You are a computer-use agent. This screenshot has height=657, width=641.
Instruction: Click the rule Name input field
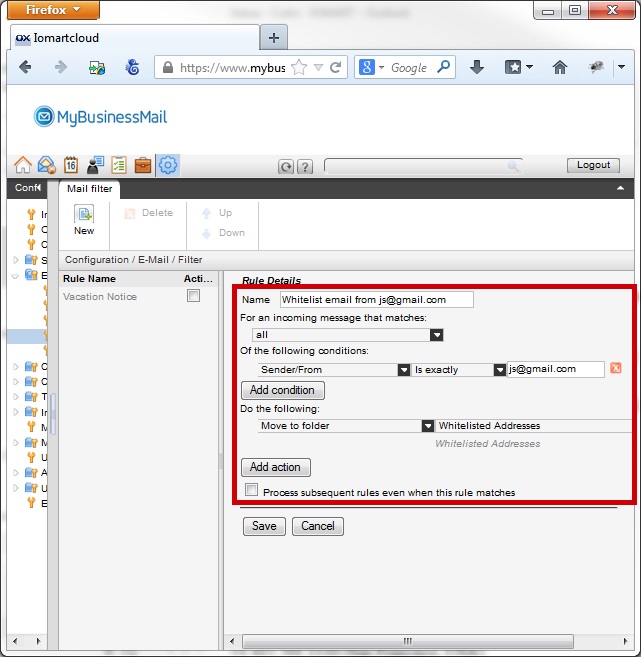tap(376, 299)
